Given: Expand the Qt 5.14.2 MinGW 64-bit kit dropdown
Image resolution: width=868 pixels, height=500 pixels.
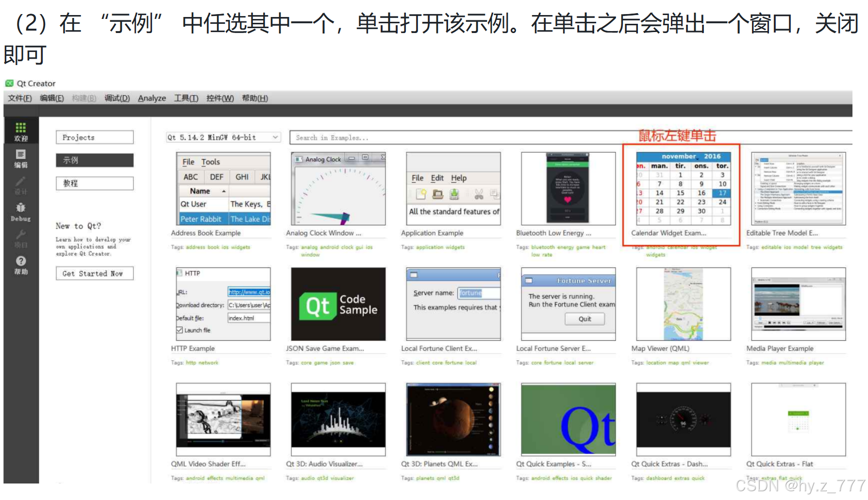Looking at the screenshot, I should [223, 137].
